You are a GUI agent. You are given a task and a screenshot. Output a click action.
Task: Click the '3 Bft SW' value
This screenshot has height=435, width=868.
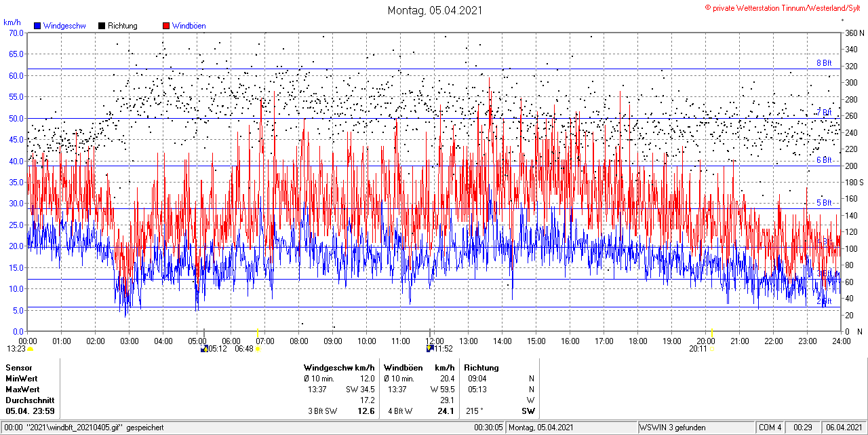tap(322, 411)
